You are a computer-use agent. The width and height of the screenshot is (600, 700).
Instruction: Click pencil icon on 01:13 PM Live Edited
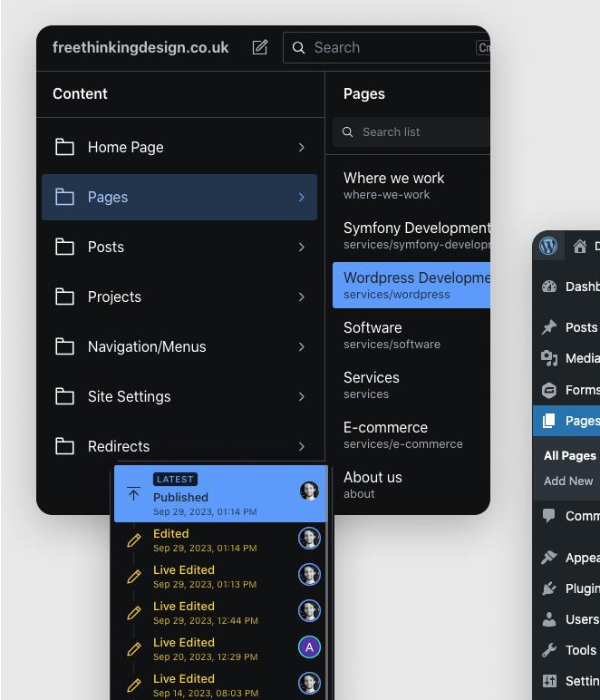(x=134, y=577)
